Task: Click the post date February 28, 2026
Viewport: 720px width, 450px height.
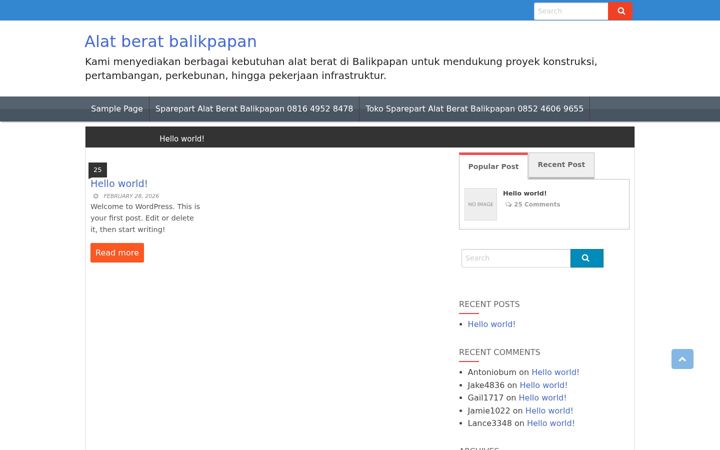Action: pyautogui.click(x=131, y=196)
